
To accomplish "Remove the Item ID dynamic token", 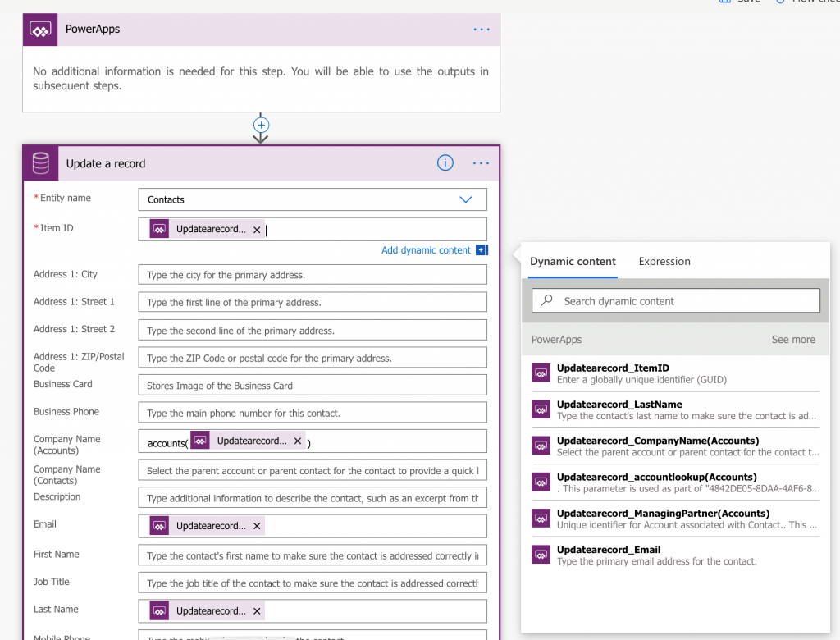I will pos(257,231).
